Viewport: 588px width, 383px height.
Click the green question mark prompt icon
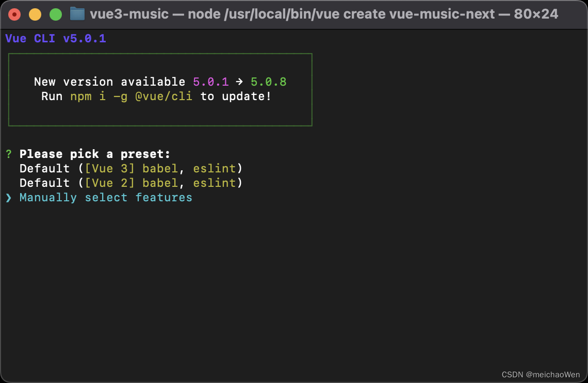[x=8, y=153]
